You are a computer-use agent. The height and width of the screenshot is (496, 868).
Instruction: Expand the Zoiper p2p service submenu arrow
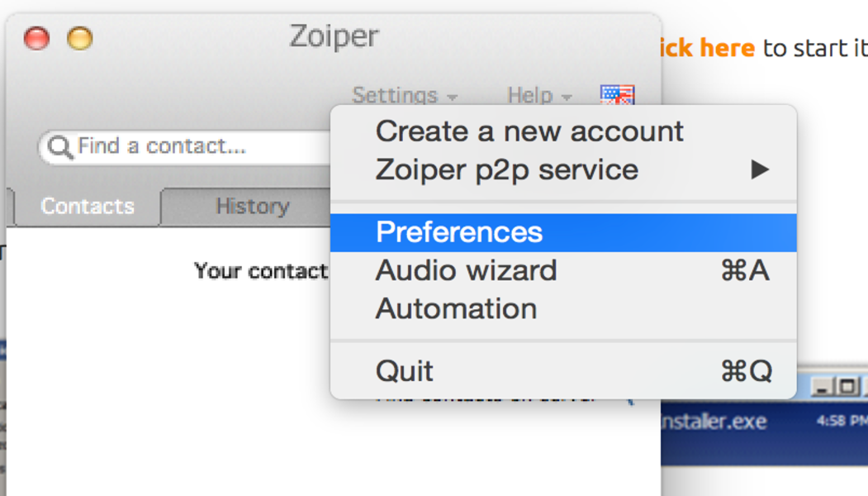point(760,170)
